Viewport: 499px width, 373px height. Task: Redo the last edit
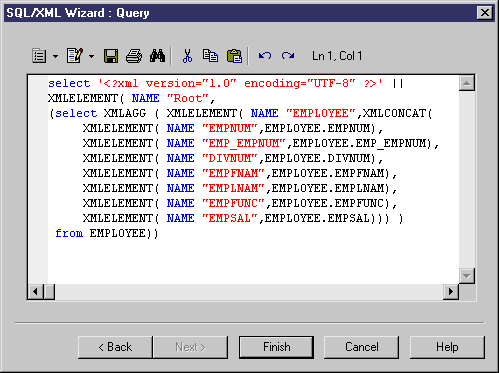coord(288,56)
